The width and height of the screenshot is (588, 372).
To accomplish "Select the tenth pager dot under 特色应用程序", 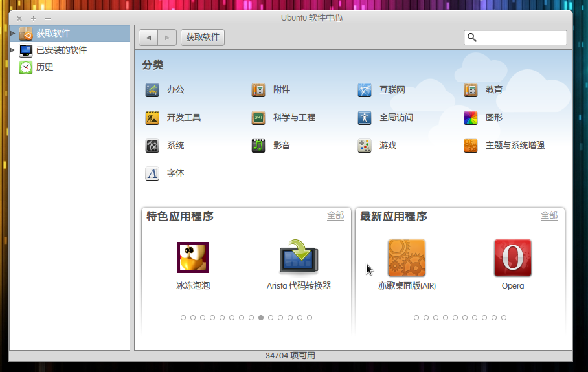I will (x=271, y=318).
